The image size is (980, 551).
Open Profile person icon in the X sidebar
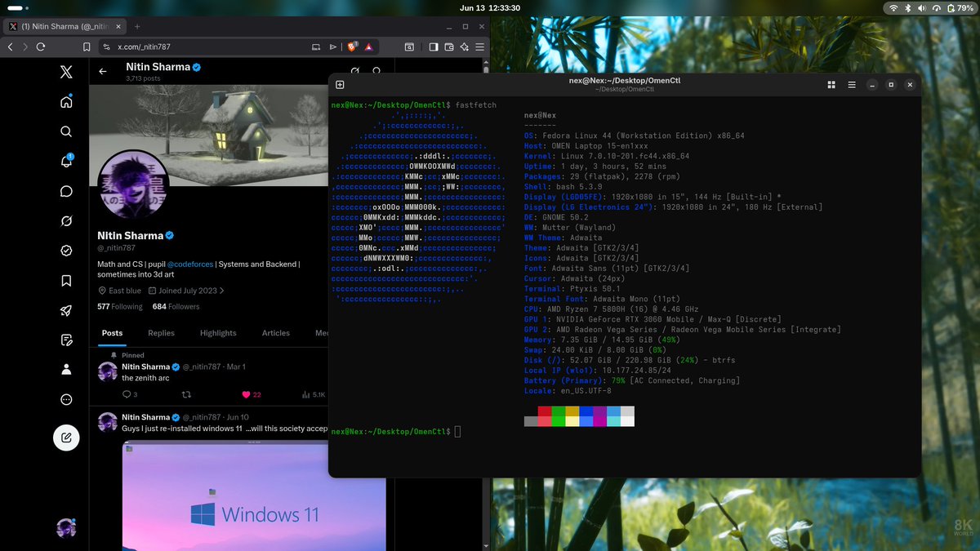click(66, 370)
